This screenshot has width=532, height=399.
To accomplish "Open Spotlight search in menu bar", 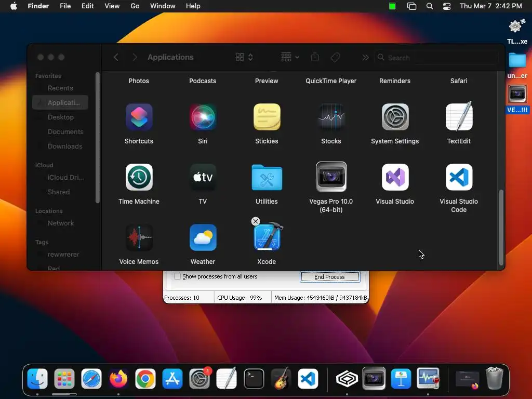I will click(430, 6).
